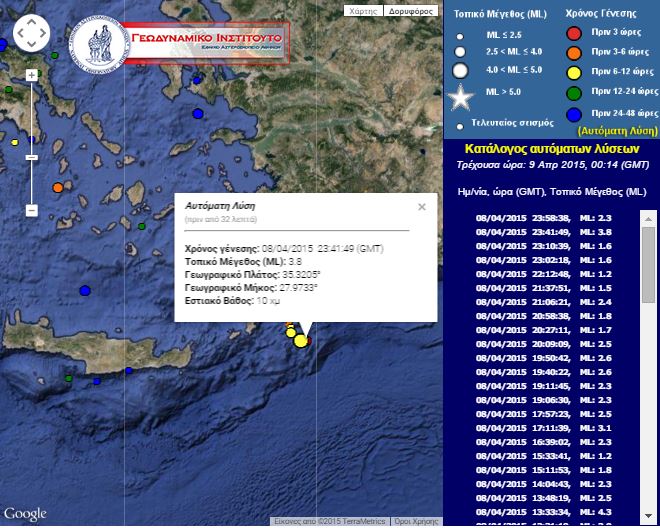Click the Google logo on the map
This screenshot has height=528, width=660.
tap(25, 514)
